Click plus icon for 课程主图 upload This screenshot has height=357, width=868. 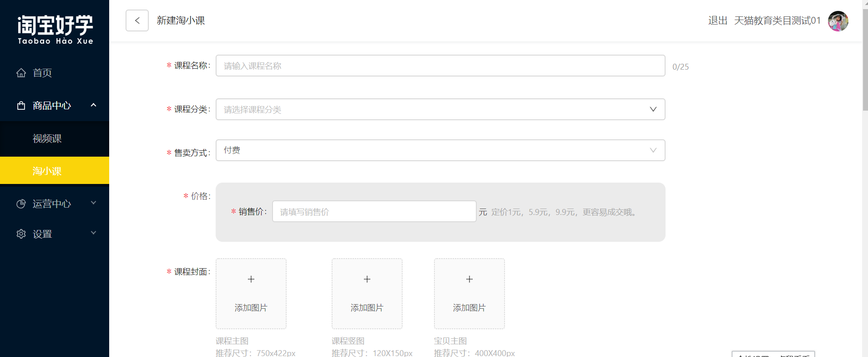(251, 279)
